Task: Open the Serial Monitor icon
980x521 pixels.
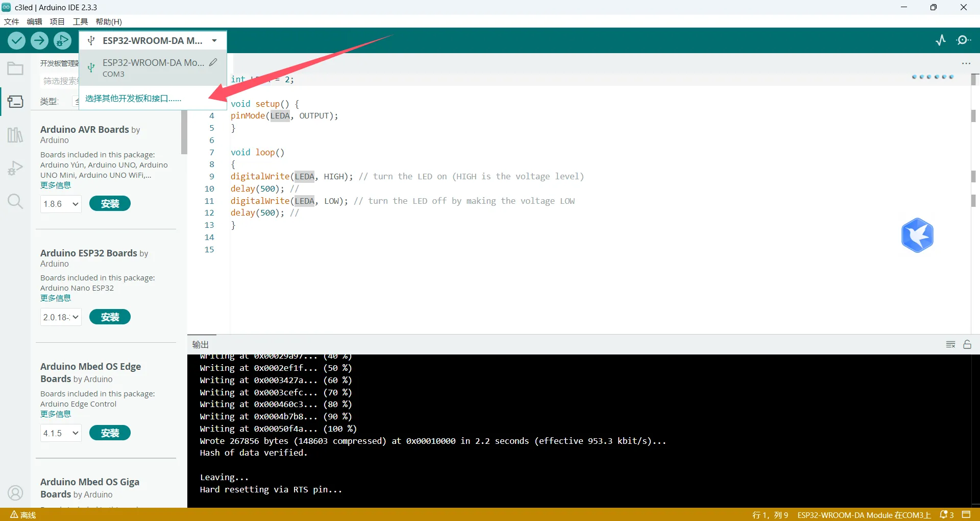Action: click(x=964, y=40)
